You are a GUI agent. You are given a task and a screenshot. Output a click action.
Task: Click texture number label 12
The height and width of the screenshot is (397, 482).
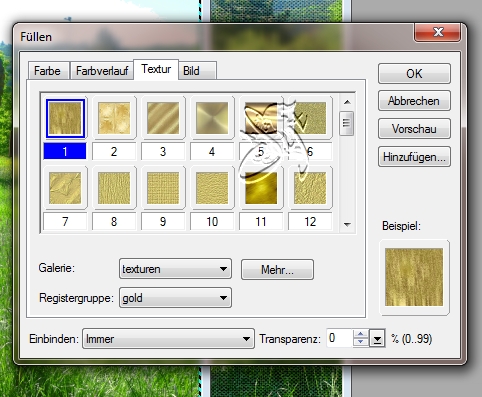tap(310, 222)
